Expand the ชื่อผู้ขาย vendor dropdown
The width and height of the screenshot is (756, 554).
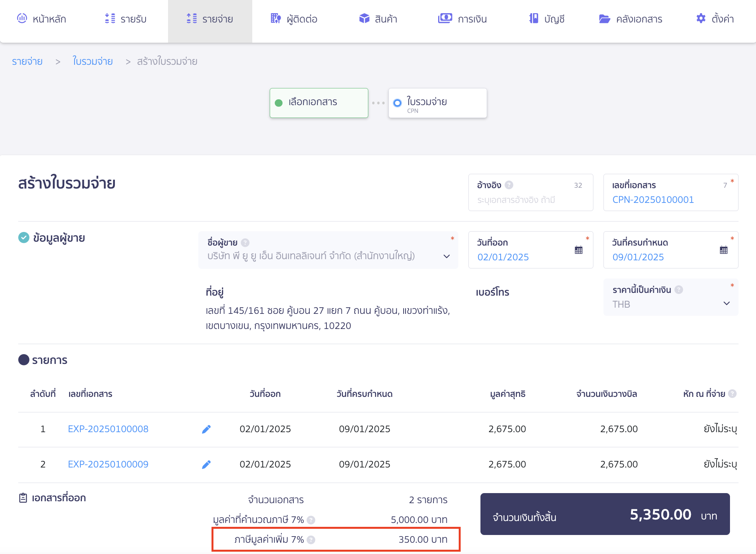(x=447, y=256)
